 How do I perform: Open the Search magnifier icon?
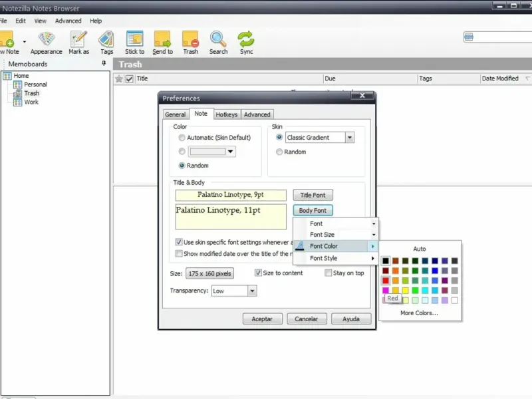point(218,39)
